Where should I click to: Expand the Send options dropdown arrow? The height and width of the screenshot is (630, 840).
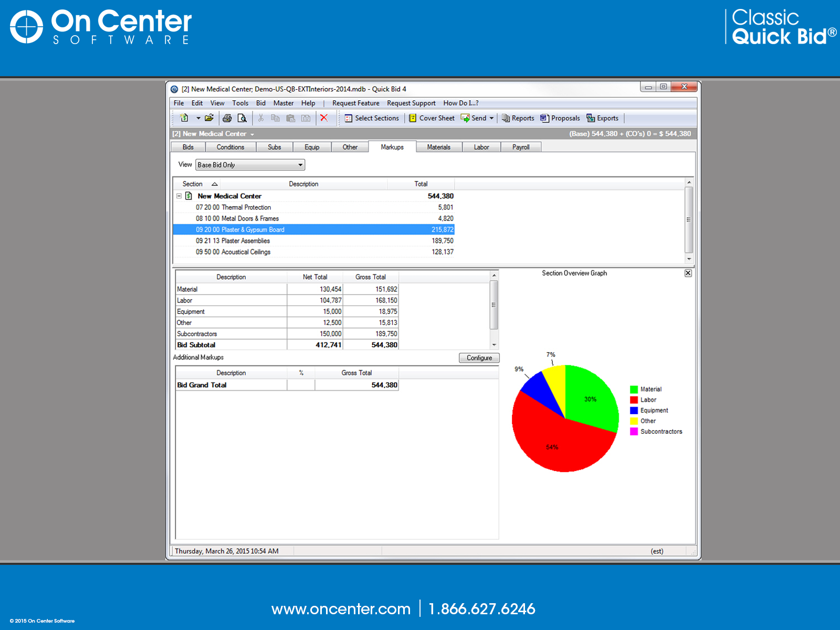click(491, 118)
